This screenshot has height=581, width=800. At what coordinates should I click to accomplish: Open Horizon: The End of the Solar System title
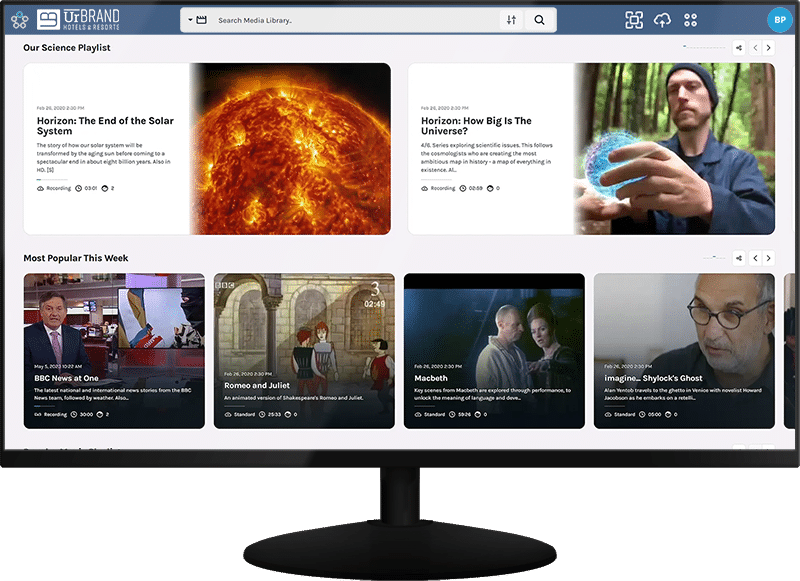tap(105, 125)
